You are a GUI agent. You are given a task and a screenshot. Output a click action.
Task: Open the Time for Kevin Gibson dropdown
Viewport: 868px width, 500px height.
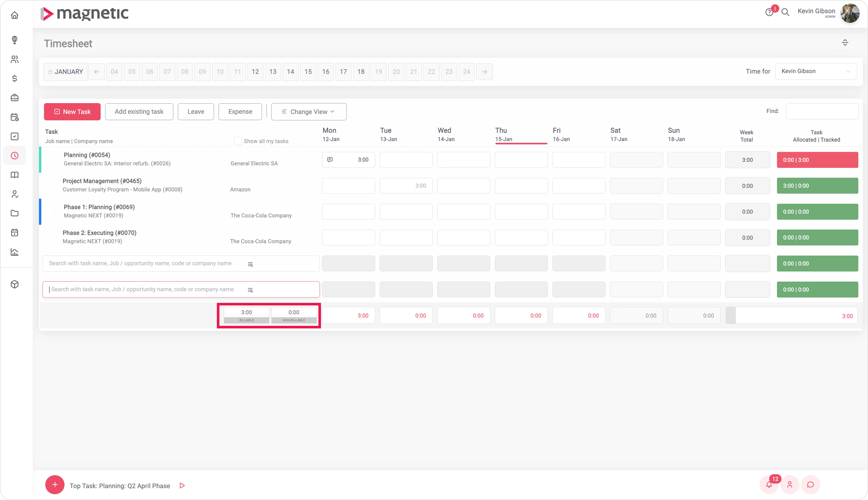816,71
